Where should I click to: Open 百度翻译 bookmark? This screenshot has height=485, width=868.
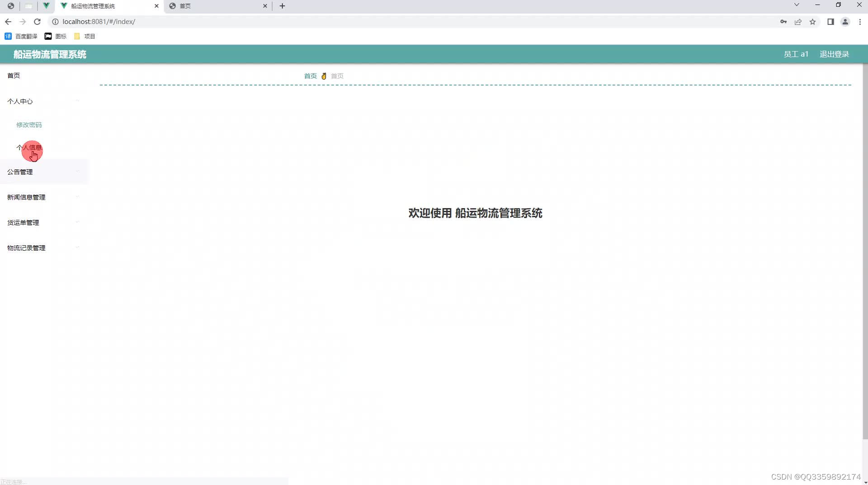click(x=21, y=36)
